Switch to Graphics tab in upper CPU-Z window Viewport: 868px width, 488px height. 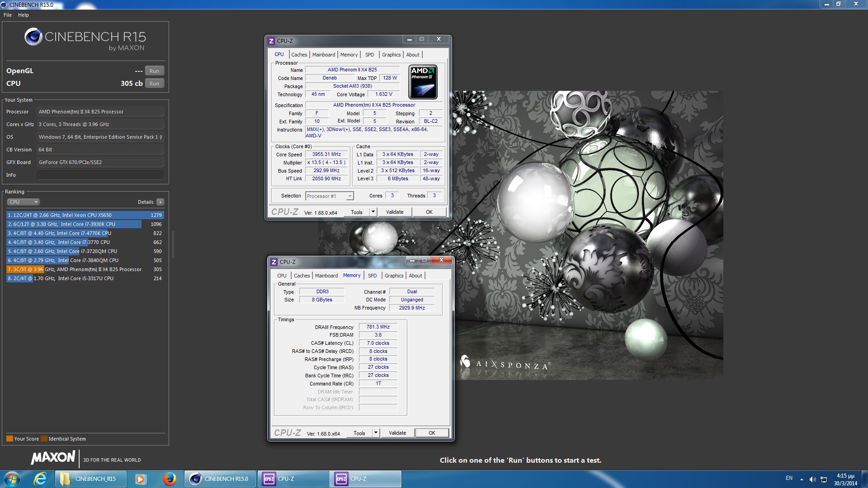(x=392, y=55)
